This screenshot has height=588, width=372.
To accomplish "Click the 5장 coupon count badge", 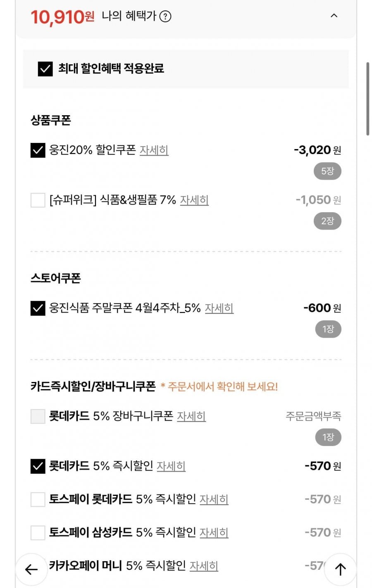I will 327,171.
